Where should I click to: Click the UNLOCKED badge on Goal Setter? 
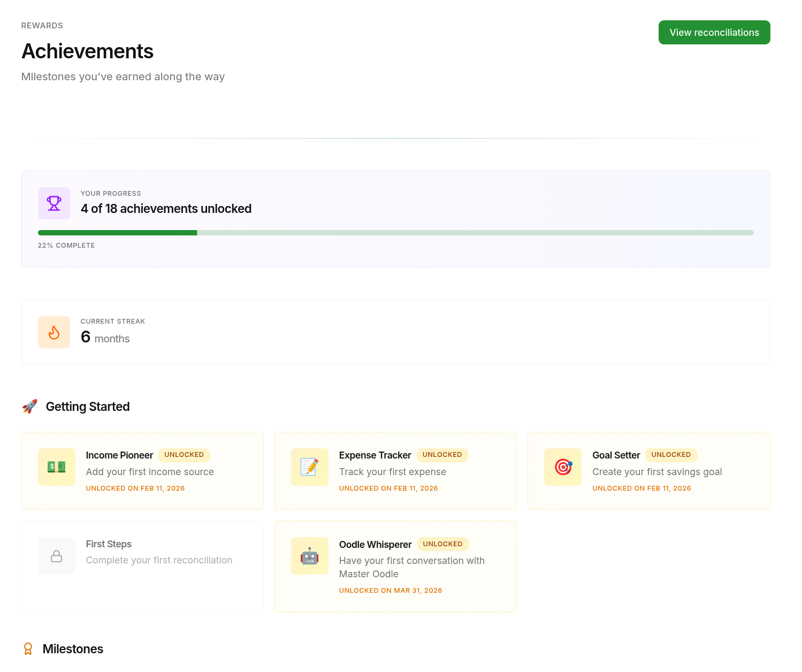point(671,455)
